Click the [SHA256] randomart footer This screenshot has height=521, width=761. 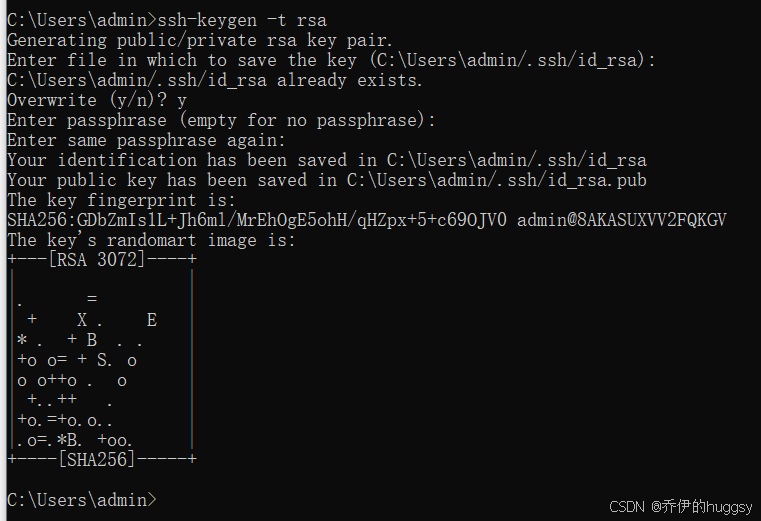tap(97, 459)
